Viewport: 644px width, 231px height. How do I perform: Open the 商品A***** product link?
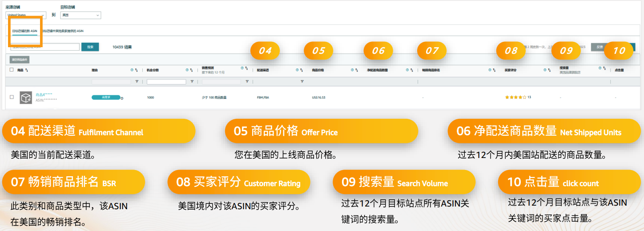44,95
